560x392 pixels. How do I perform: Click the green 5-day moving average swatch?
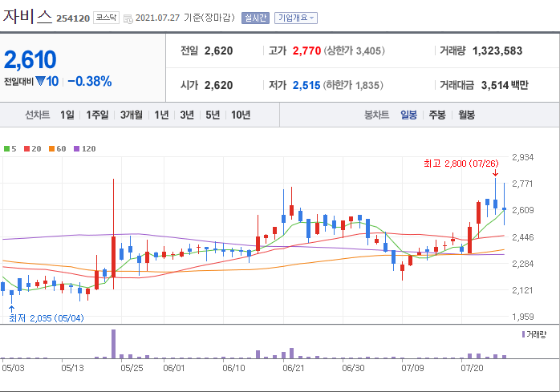[6, 149]
